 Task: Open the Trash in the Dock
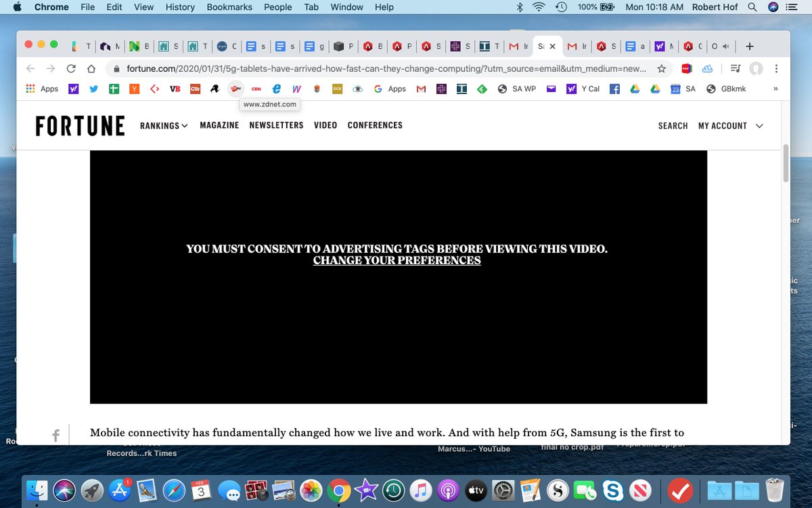pyautogui.click(x=774, y=490)
